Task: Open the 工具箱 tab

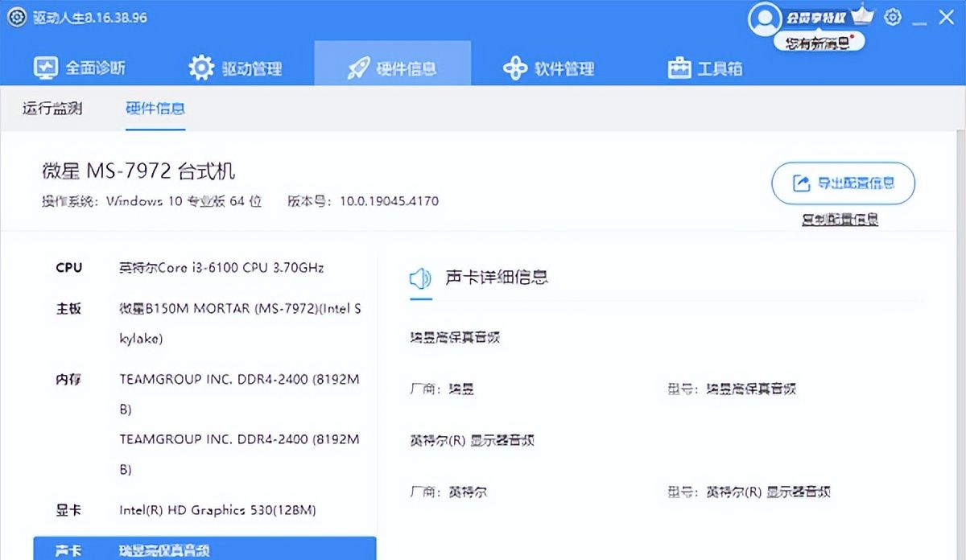Action: (x=705, y=68)
